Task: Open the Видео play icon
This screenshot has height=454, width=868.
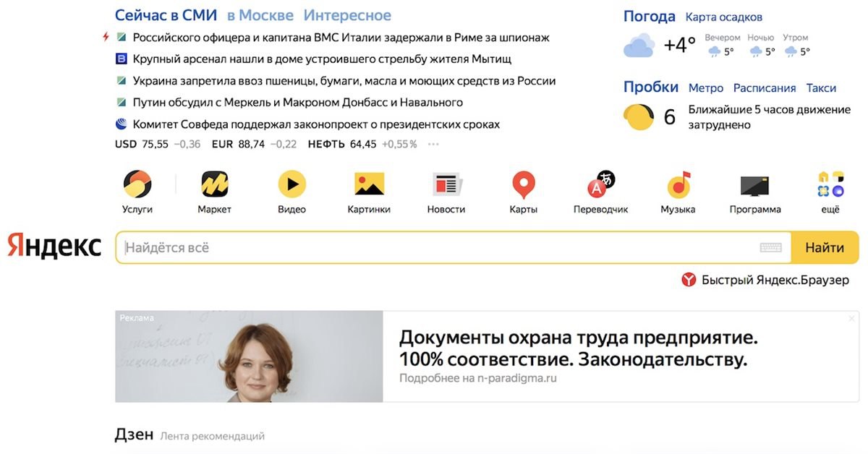Action: click(292, 184)
